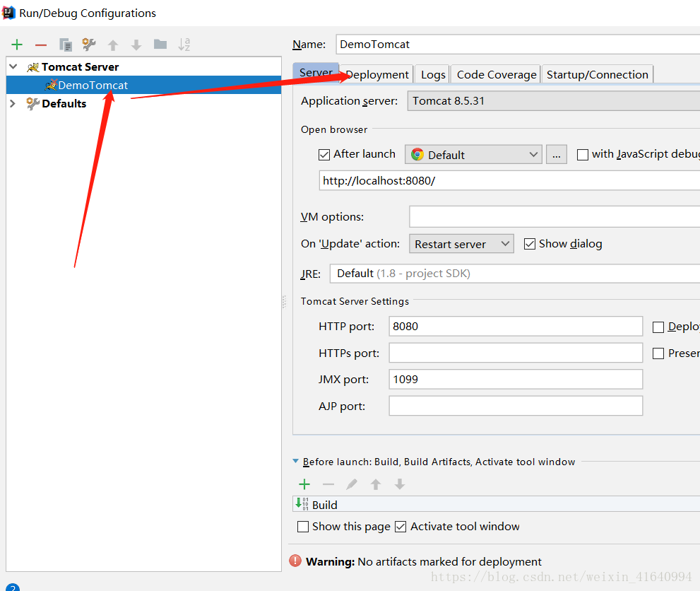Click the IntelliJ logo in the title bar
The width and height of the screenshot is (700, 591).
[x=8, y=13]
